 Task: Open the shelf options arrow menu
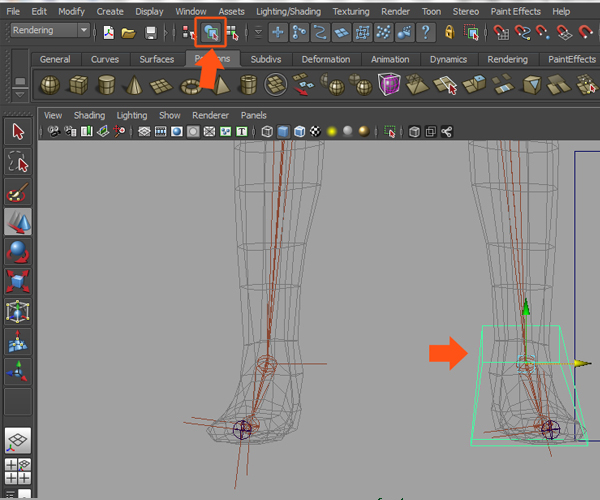20,94
